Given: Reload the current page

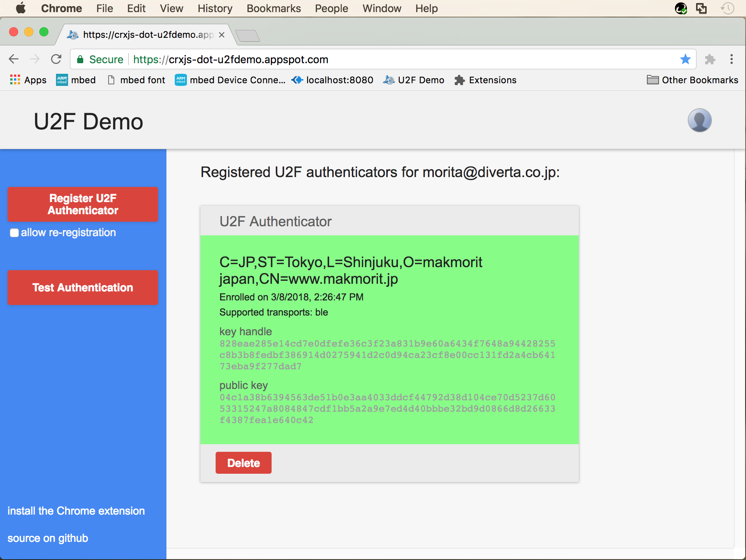Looking at the screenshot, I should click(x=56, y=59).
